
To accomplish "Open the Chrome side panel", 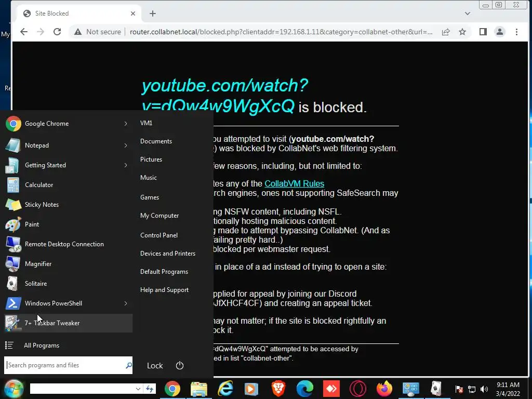I will click(x=483, y=32).
